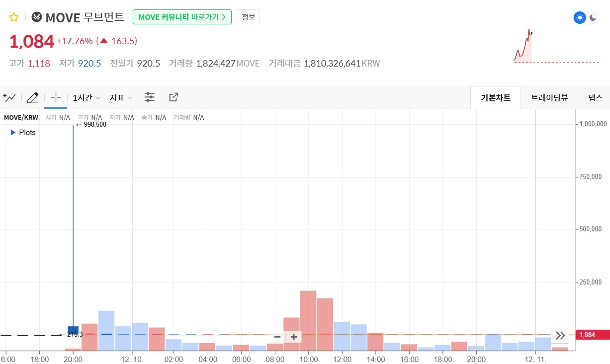Switch to the 트레이딩뷰 tab
Viewport: 610px width, 364px height.
pyautogui.click(x=549, y=97)
